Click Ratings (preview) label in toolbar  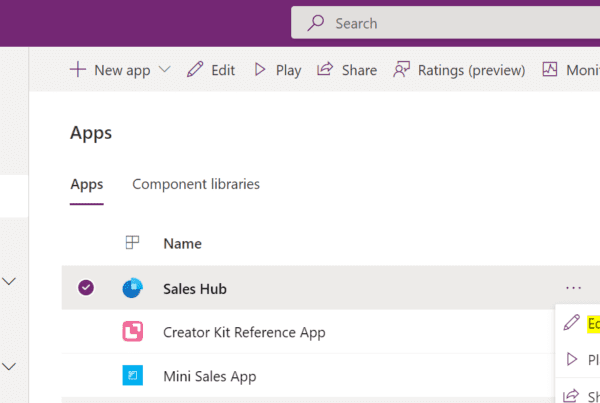pos(471,71)
